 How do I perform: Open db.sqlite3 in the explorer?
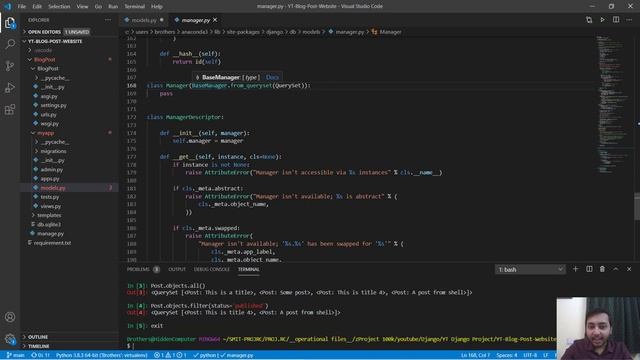[49, 224]
